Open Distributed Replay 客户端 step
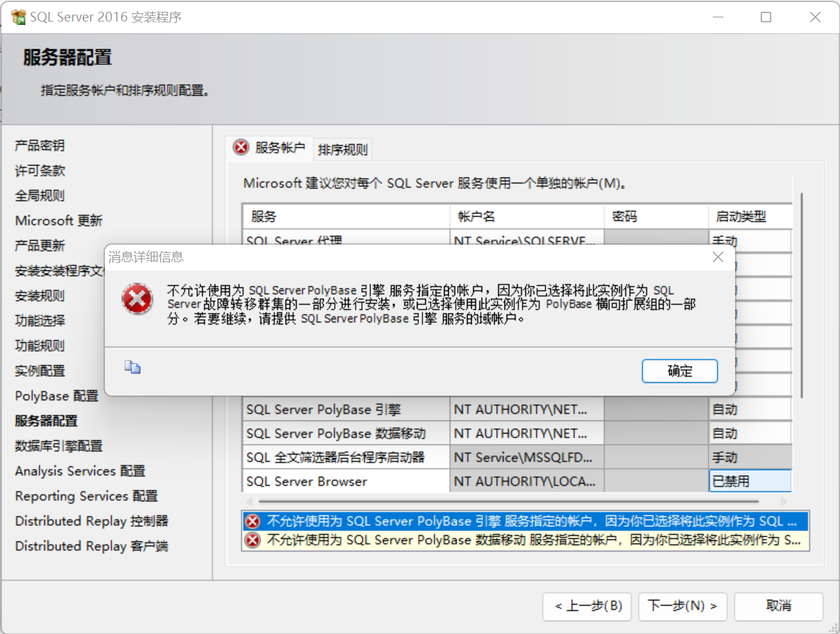 point(92,546)
